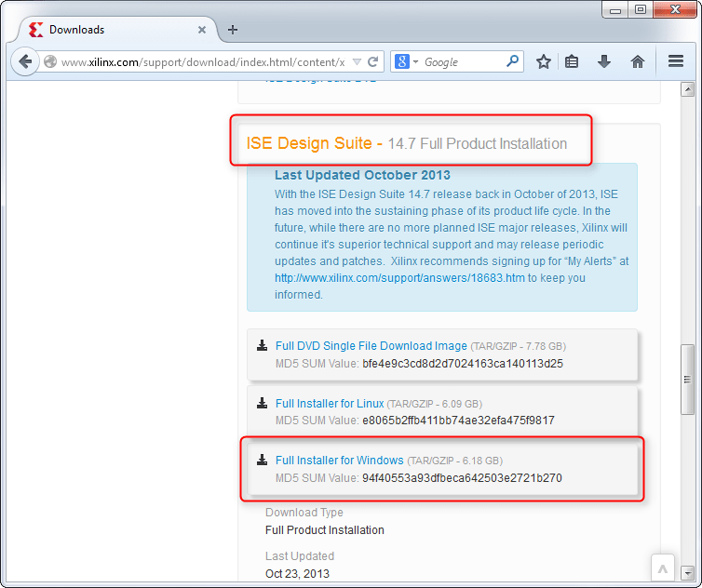
Task: Open the Google search engine dropdown
Action: pyautogui.click(x=406, y=61)
